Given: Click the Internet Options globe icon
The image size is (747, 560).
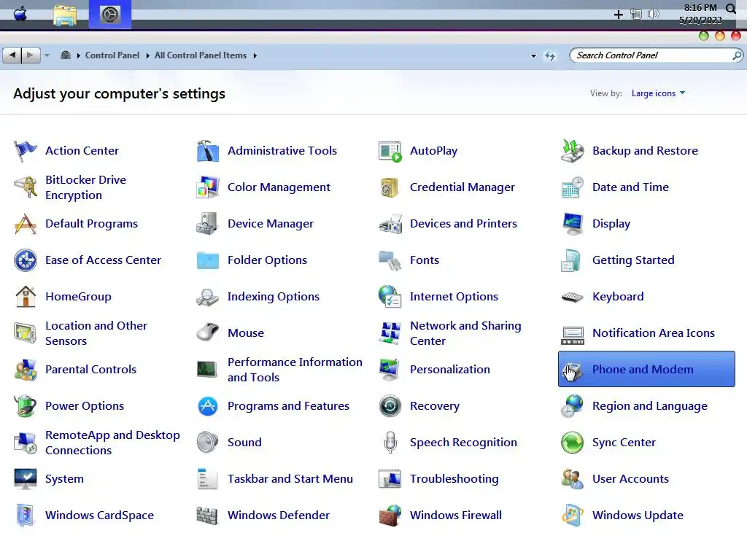Looking at the screenshot, I should (390, 297).
